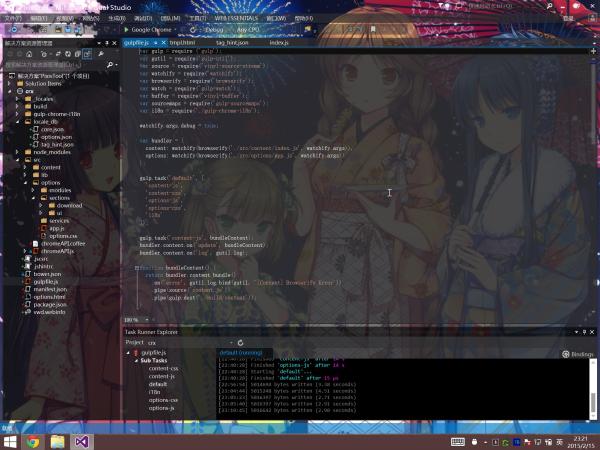Select content-css task

[163, 368]
